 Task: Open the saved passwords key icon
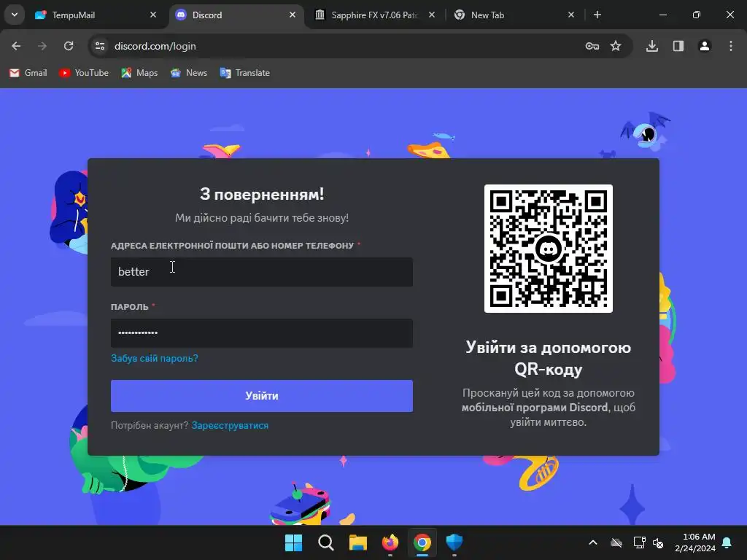coord(592,46)
